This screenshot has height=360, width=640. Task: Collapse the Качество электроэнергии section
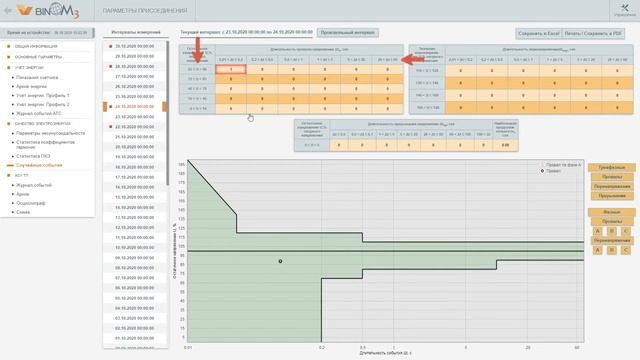click(x=42, y=124)
